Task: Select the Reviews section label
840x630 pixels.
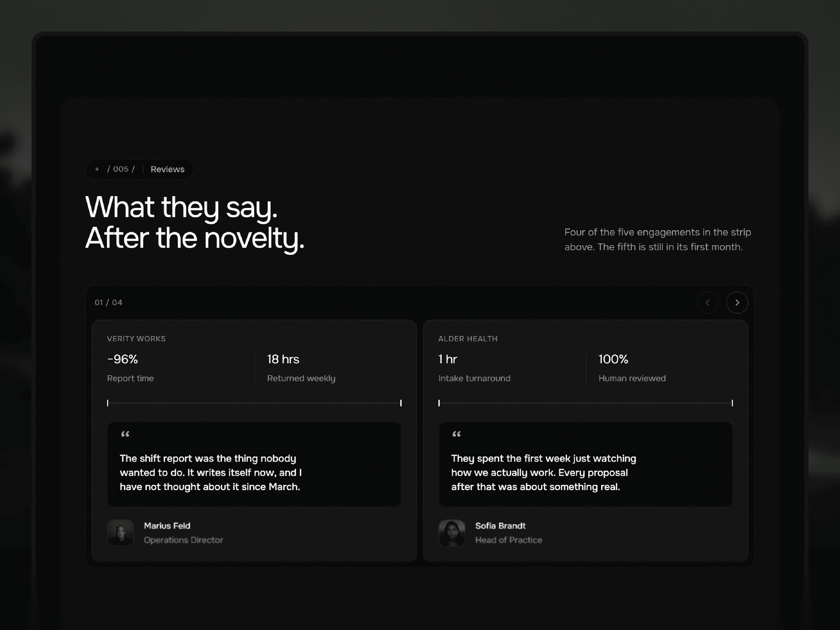Action: 167,169
